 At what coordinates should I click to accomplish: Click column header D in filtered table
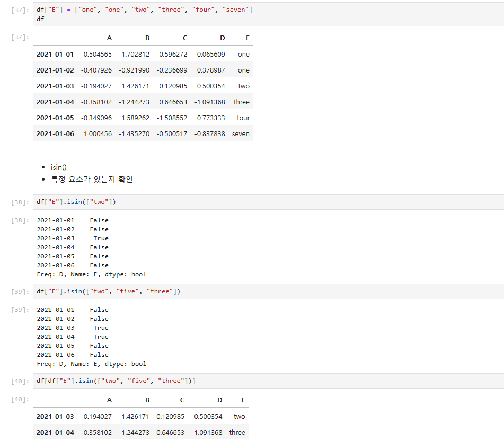[x=219, y=400]
